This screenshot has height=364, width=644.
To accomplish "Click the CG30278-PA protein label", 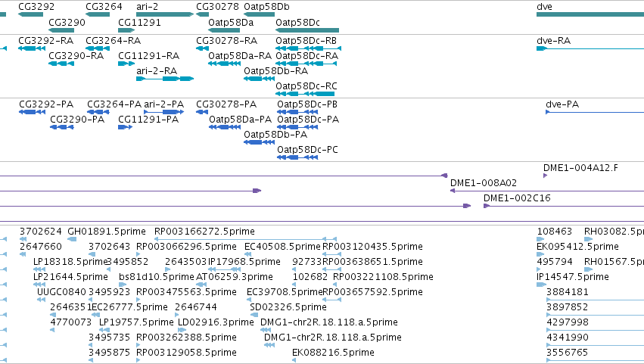I will tap(226, 104).
